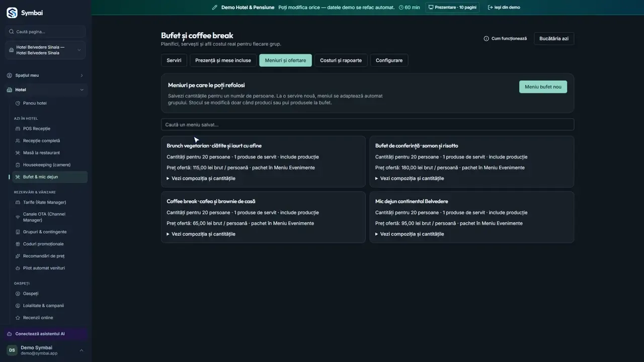Viewport: 644px width, 362px height.
Task: Click the Meniu bufet nou button
Action: click(543, 87)
